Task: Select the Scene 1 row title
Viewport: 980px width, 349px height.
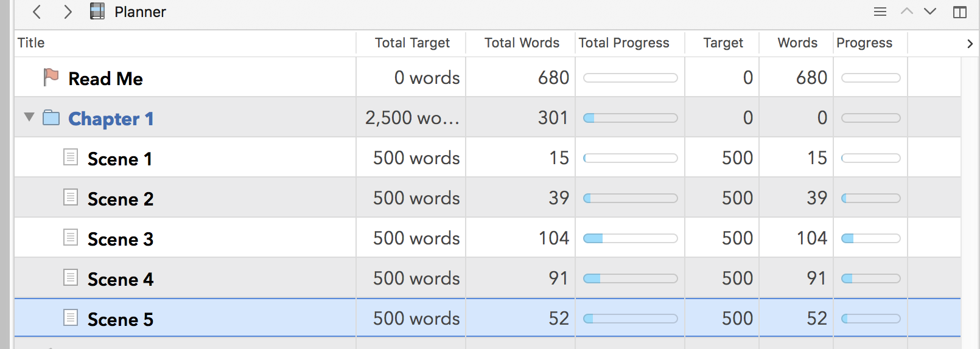Action: point(120,159)
